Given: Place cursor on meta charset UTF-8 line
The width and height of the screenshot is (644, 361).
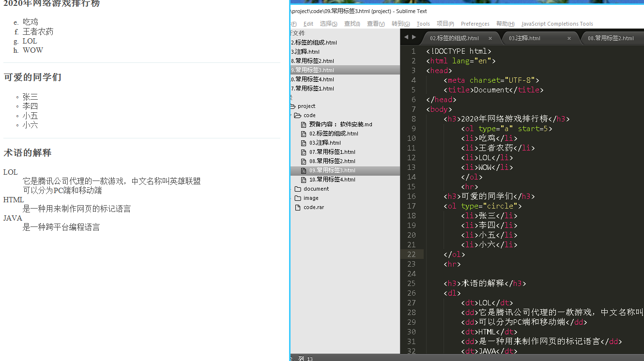Looking at the screenshot, I should click(x=491, y=80).
